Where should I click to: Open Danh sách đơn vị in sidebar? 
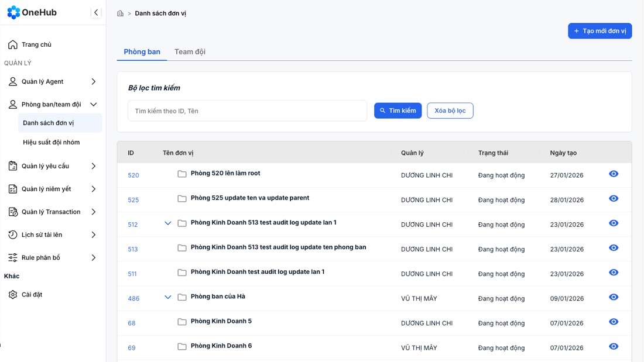pos(60,123)
